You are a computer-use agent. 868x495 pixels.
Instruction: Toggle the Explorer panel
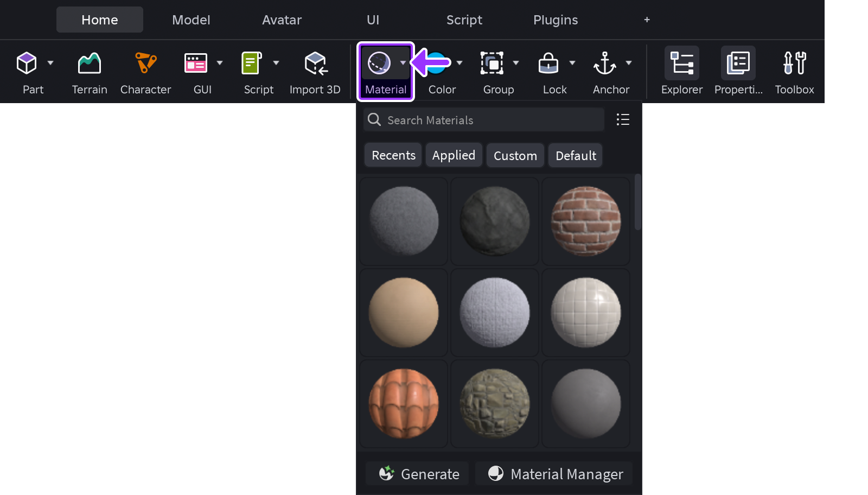click(682, 64)
